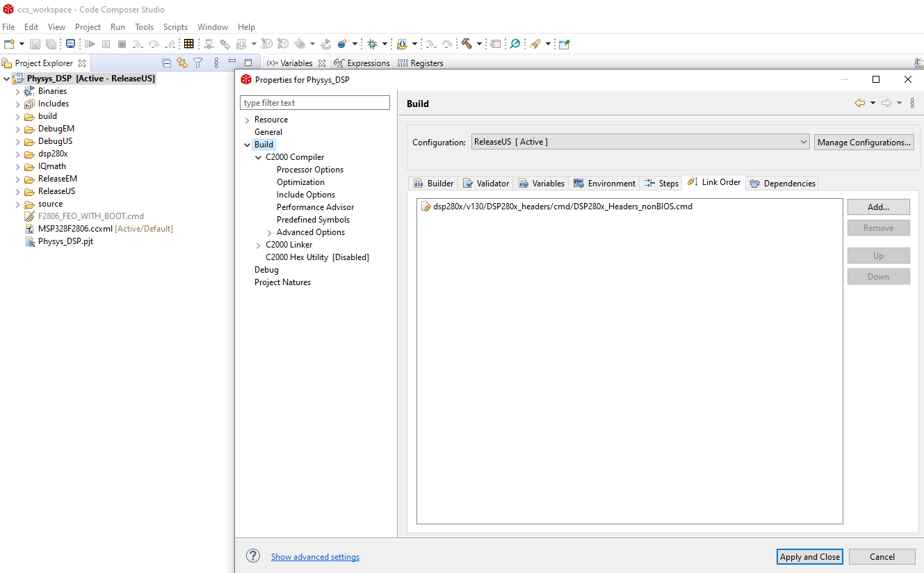Expand the Includes node
The height and width of the screenshot is (573, 924).
(17, 104)
